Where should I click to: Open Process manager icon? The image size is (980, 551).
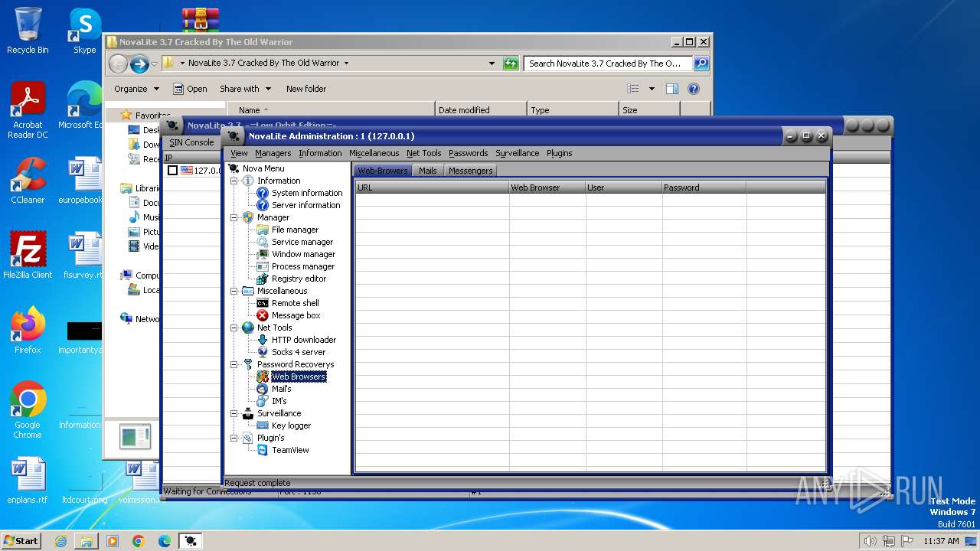click(x=263, y=266)
